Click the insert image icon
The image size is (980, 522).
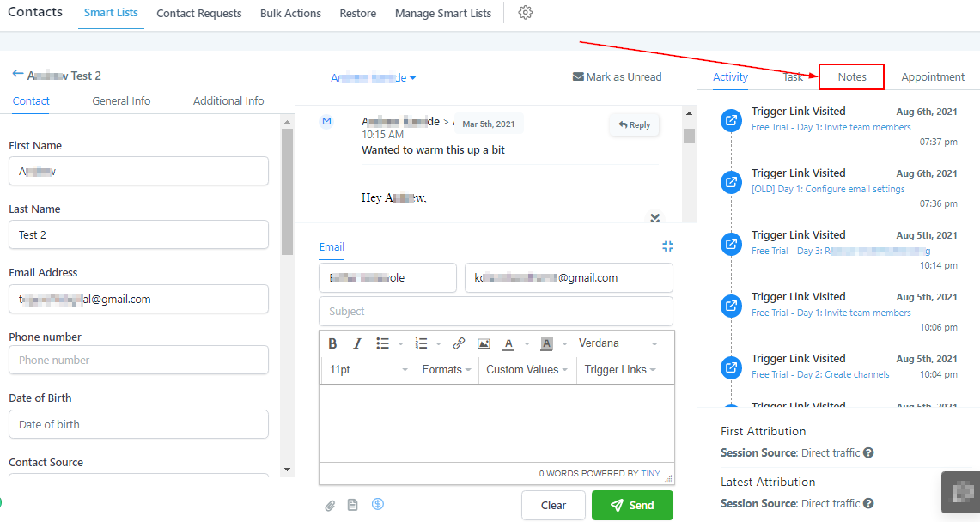click(484, 343)
